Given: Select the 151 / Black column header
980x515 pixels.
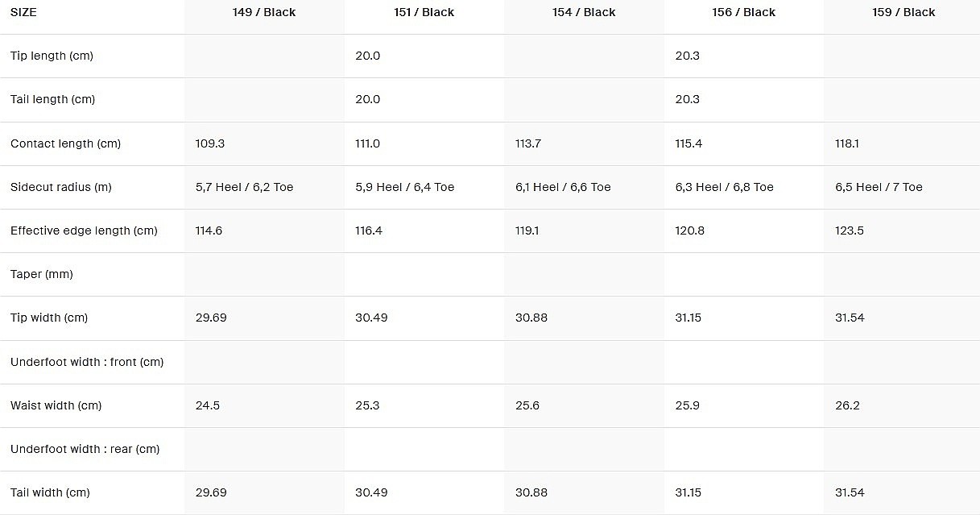Looking at the screenshot, I should pos(424,13).
